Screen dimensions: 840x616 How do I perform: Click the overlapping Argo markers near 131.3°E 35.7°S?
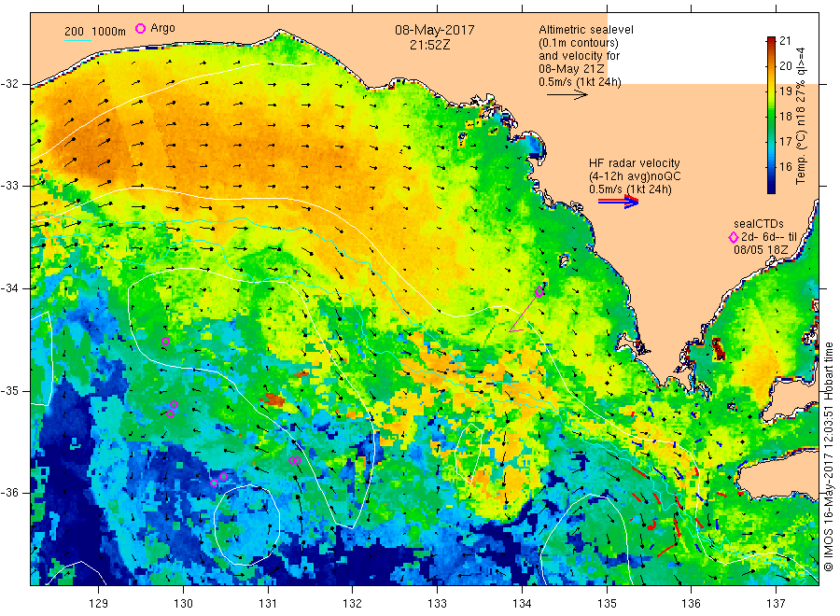coord(295,460)
